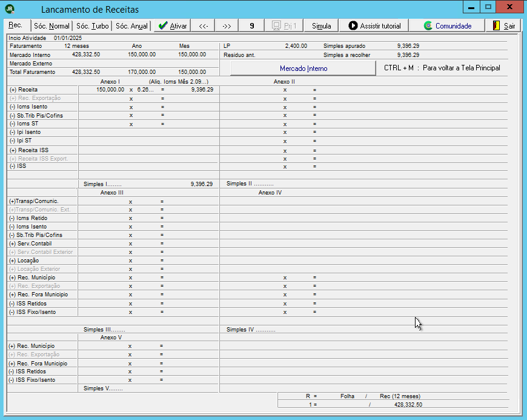
Task: Click the Mercado Interno button
Action: (303, 68)
